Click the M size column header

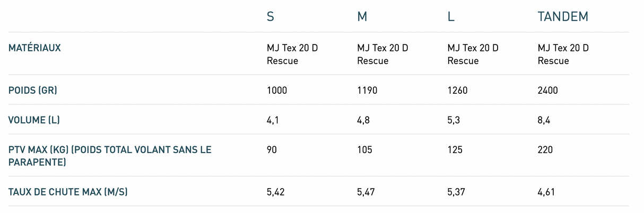(x=362, y=16)
